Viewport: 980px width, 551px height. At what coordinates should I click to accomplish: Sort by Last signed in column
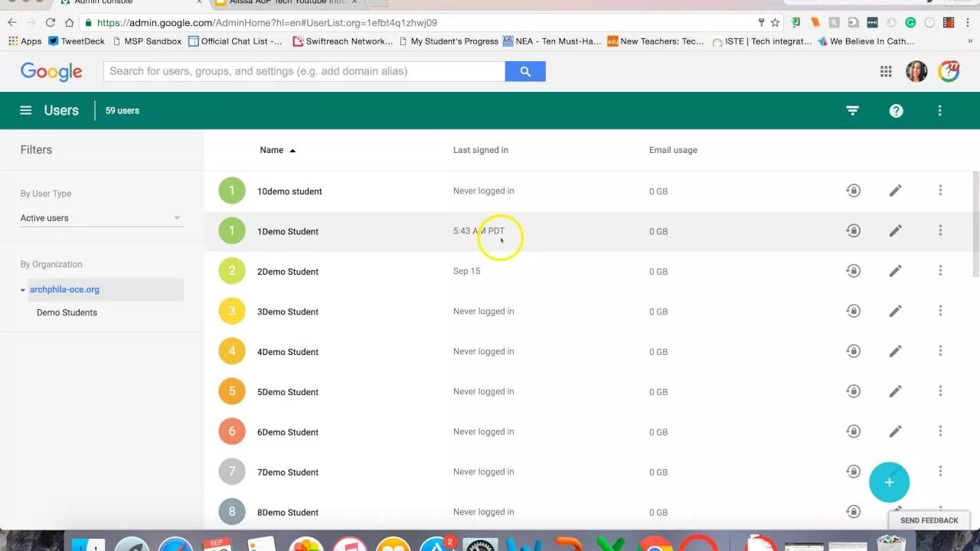click(481, 150)
